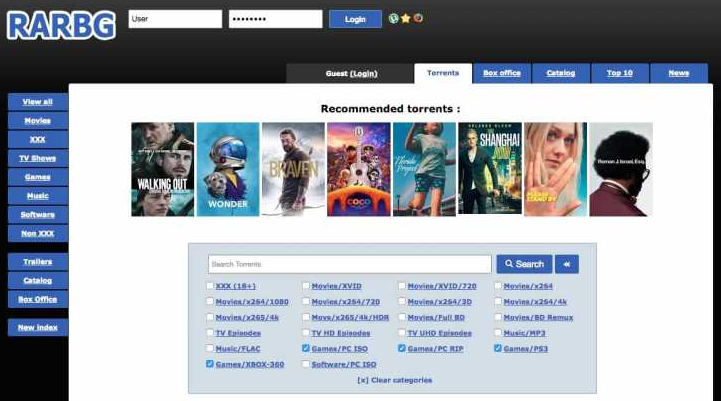Viewport: 721px width, 401px height.
Task: Switch to the Box office tab
Action: point(502,73)
